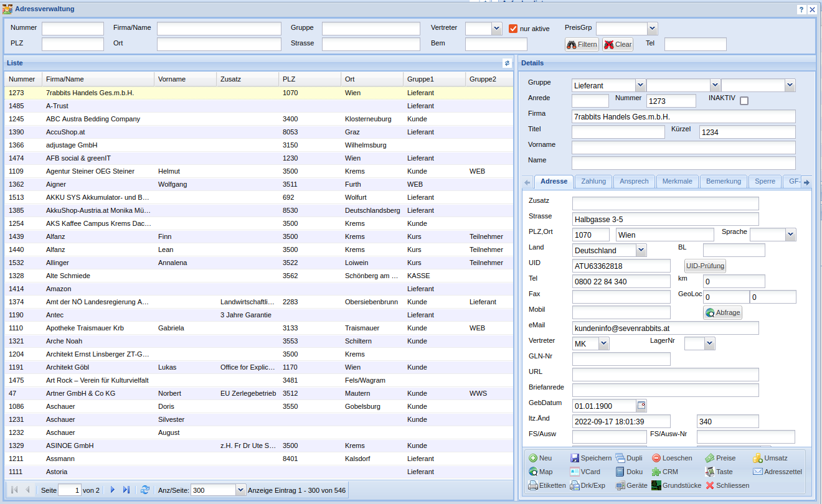Open the VCard export button
The height and width of the screenshot is (504, 822).
pos(584,472)
